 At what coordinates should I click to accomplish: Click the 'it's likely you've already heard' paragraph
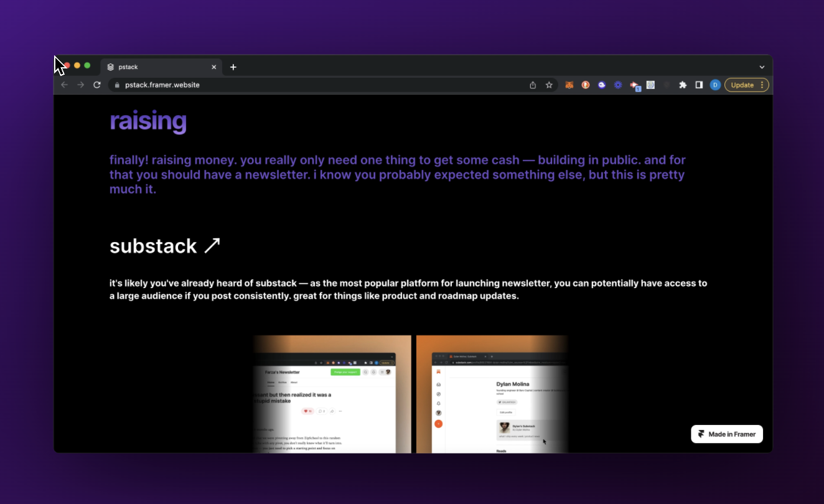pos(408,290)
